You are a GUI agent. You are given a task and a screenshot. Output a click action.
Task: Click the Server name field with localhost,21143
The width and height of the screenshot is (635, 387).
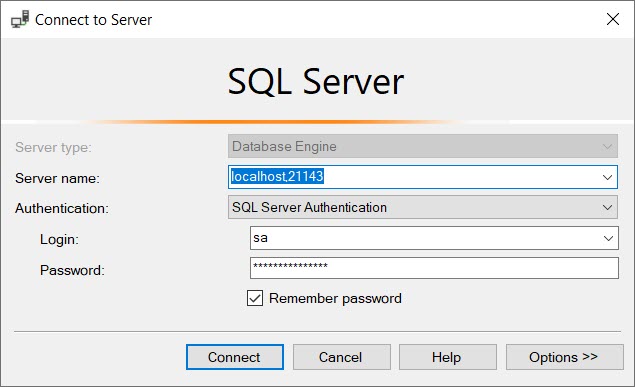[423, 177]
